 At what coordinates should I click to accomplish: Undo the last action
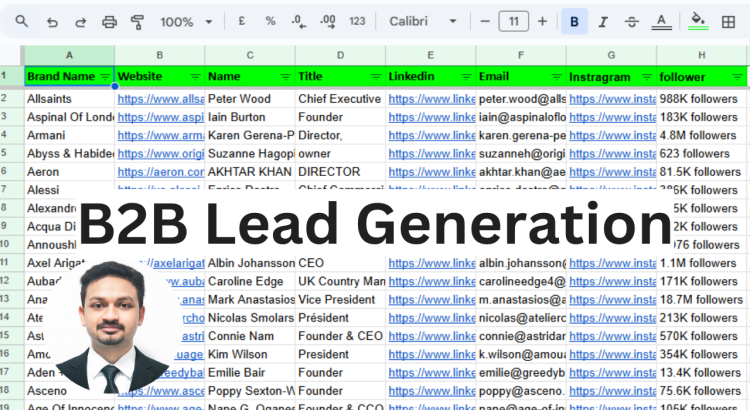tap(52, 22)
